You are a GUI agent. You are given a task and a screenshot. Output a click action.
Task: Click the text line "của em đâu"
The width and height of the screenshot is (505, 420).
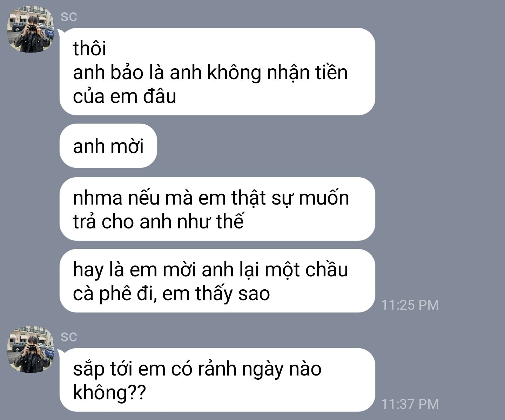pos(124,96)
